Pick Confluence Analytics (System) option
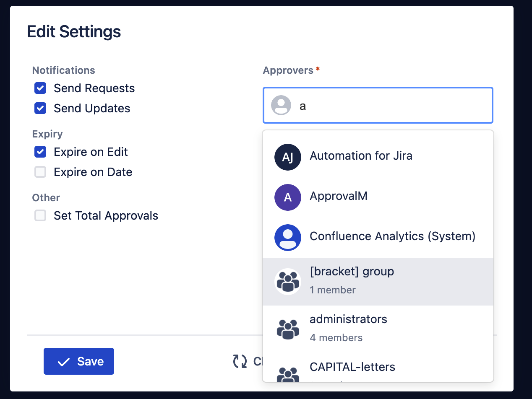 tap(392, 236)
